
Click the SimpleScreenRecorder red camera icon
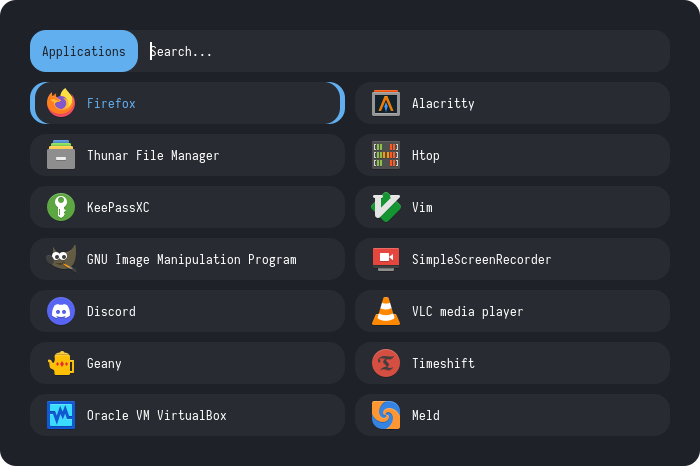coord(386,259)
